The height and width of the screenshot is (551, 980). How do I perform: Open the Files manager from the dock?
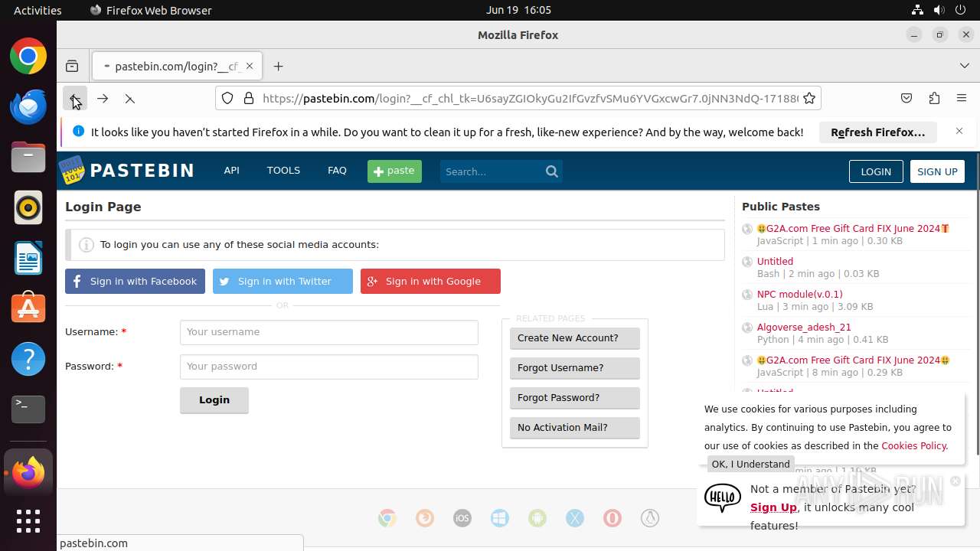click(28, 158)
